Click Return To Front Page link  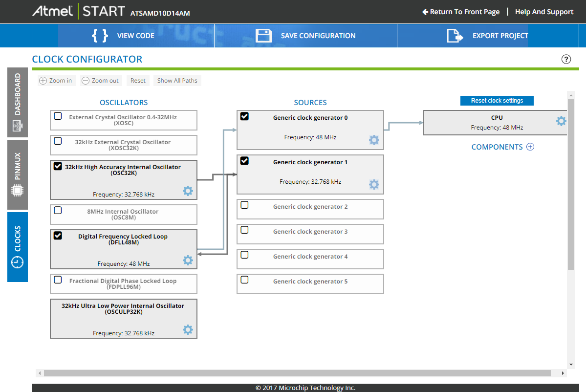[461, 12]
